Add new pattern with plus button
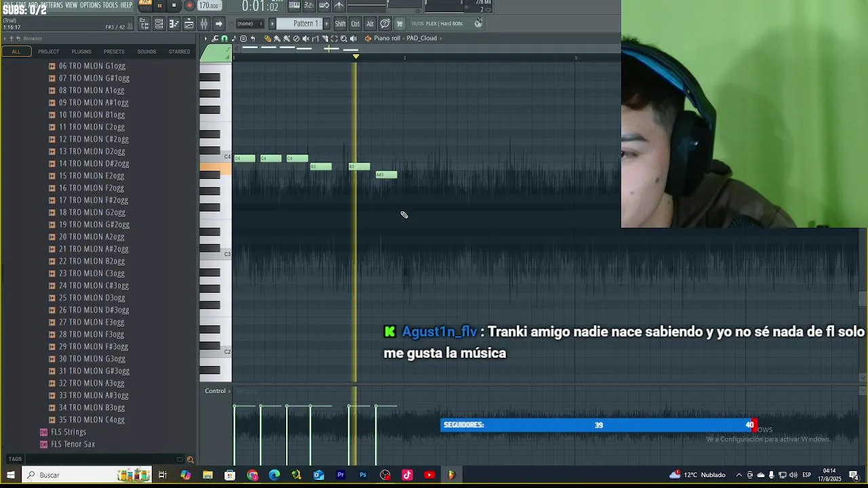 pyautogui.click(x=326, y=24)
